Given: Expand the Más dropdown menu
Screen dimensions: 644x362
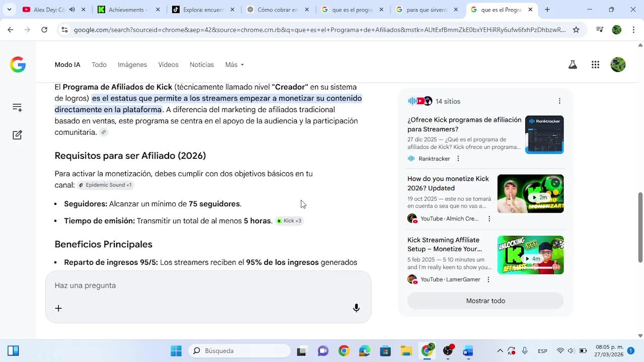Looking at the screenshot, I should pos(234,65).
